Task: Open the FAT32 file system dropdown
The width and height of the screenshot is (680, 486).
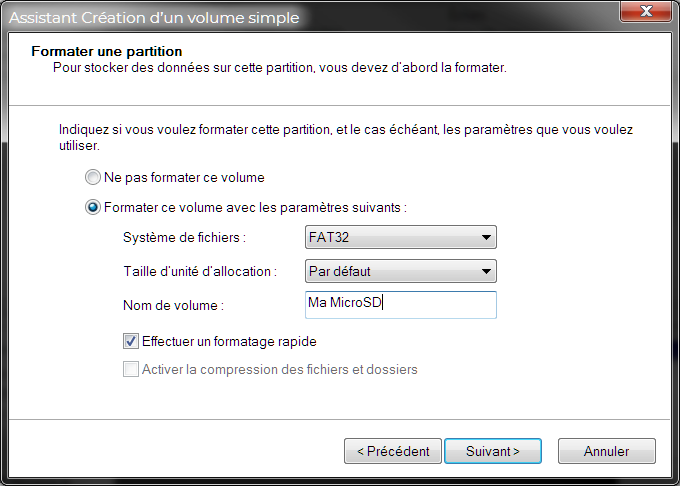Action: 400,238
